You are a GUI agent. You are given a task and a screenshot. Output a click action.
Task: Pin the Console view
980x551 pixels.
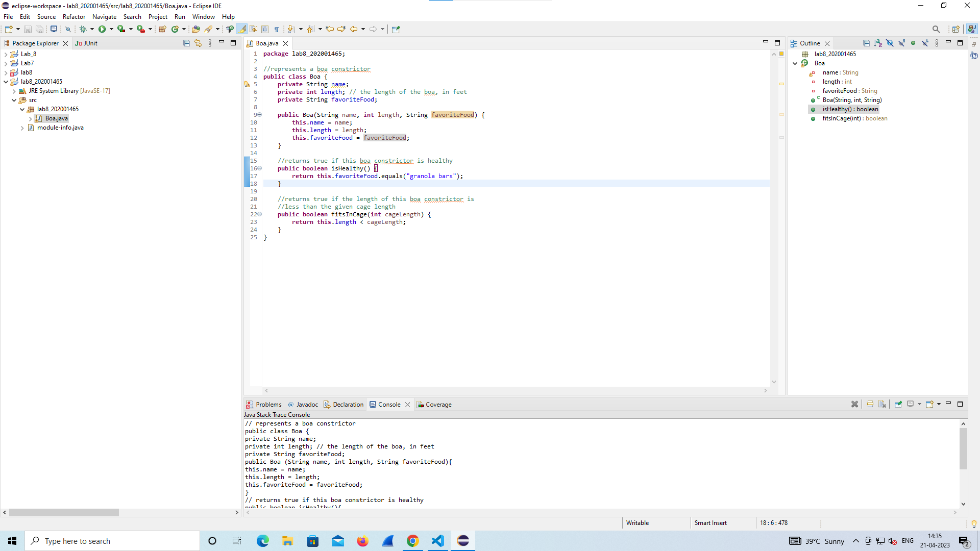click(x=898, y=404)
